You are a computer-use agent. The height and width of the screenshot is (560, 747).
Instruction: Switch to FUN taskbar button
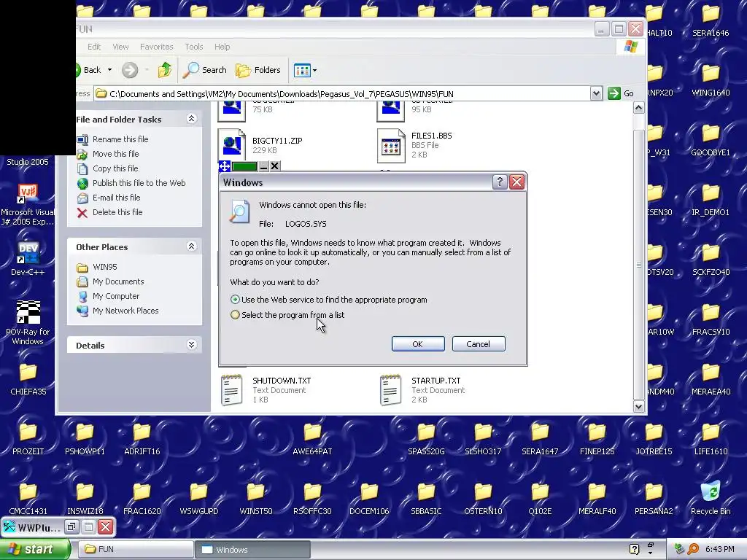pos(135,549)
